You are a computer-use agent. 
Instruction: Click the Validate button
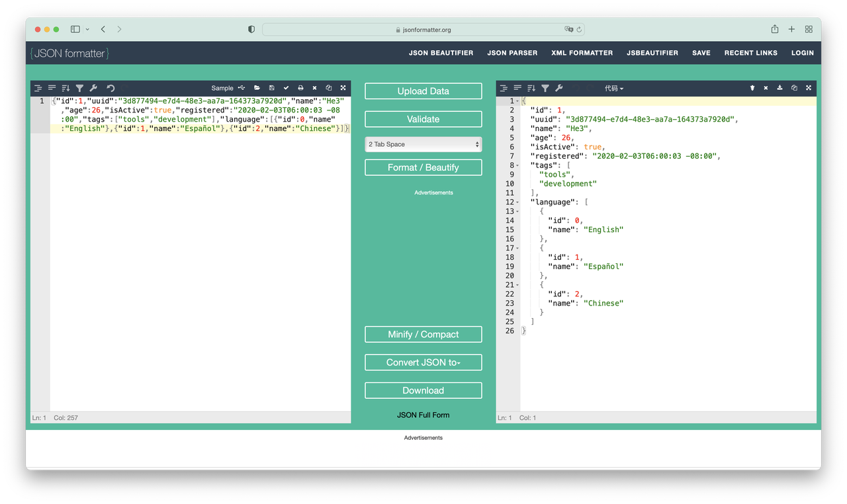tap(423, 119)
